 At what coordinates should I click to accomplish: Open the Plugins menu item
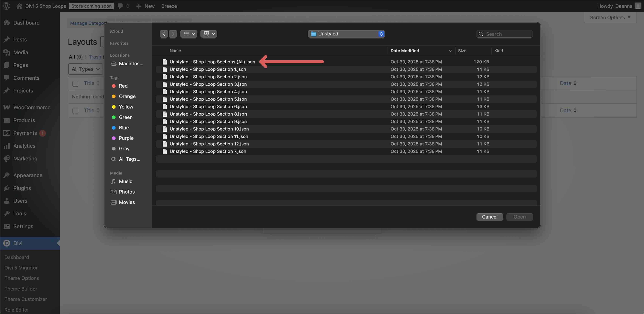22,188
